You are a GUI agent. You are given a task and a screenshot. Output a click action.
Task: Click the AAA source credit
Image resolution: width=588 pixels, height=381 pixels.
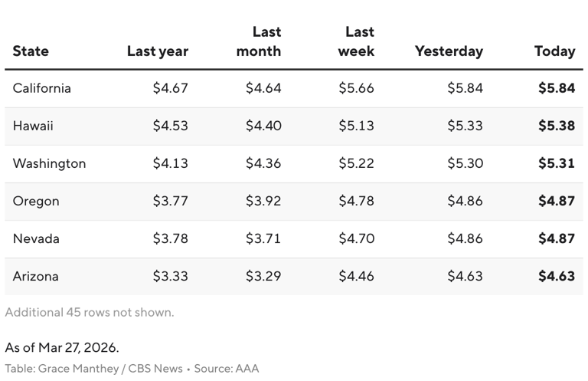(x=247, y=369)
